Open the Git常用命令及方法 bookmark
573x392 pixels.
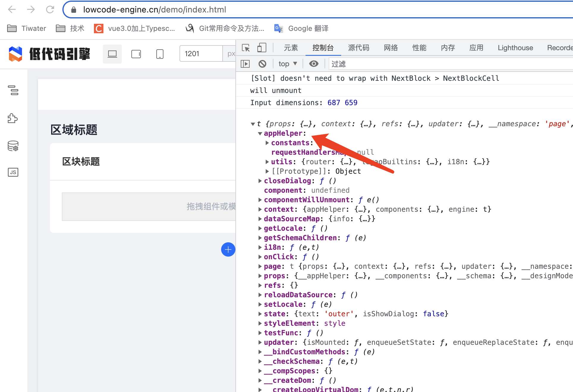pos(225,29)
